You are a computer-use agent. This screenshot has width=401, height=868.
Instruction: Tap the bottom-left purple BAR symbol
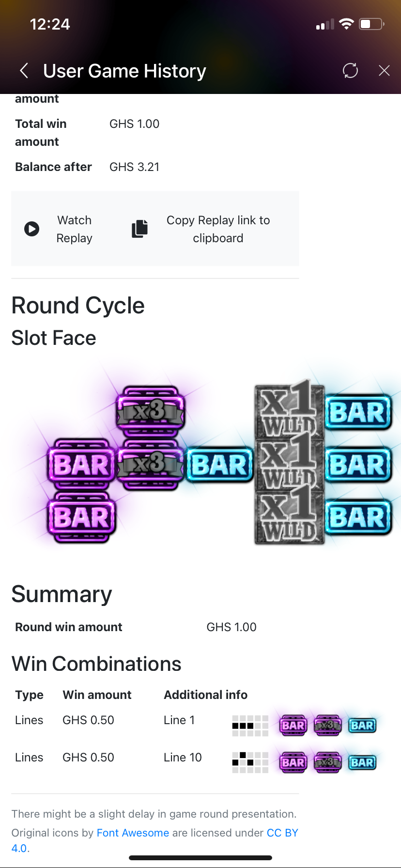point(81,517)
